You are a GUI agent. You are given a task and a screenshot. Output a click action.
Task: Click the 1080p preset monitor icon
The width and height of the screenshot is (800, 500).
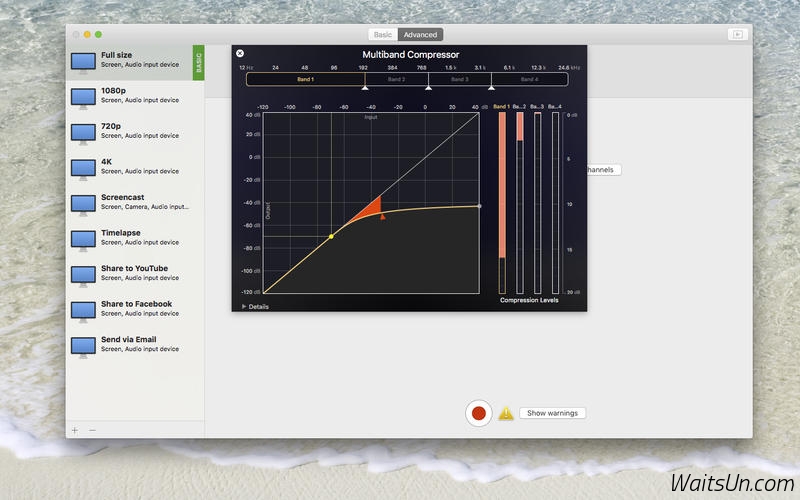tap(83, 96)
